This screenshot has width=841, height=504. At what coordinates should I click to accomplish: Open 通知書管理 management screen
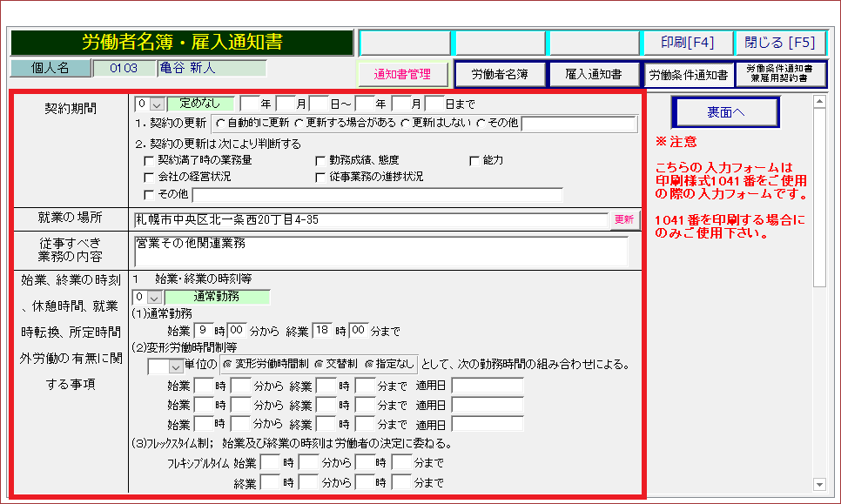tap(402, 75)
